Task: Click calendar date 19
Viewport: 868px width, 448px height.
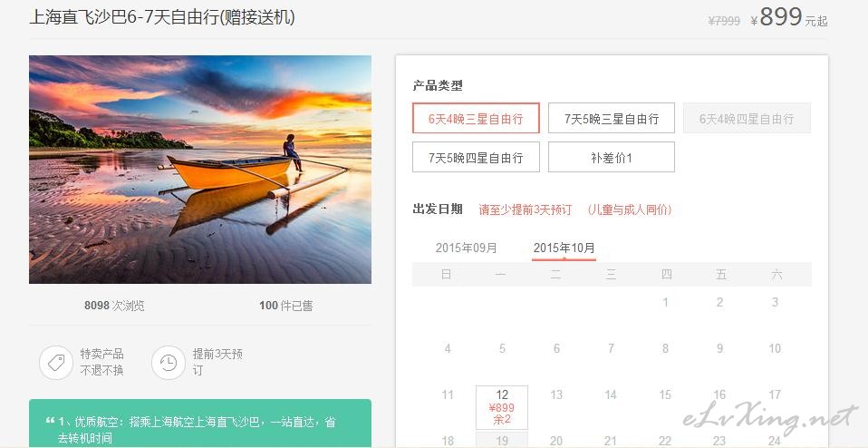Action: (x=502, y=440)
